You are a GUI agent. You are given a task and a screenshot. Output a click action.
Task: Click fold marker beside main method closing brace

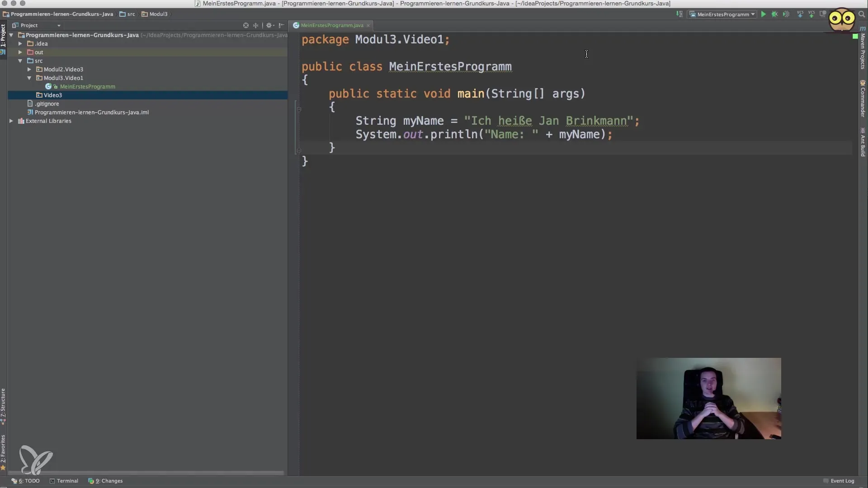click(x=299, y=150)
